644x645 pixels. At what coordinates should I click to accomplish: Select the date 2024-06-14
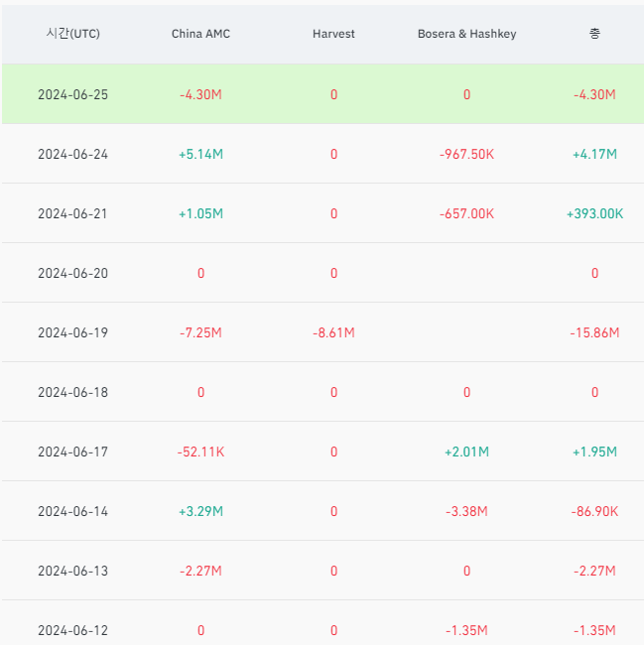click(72, 511)
